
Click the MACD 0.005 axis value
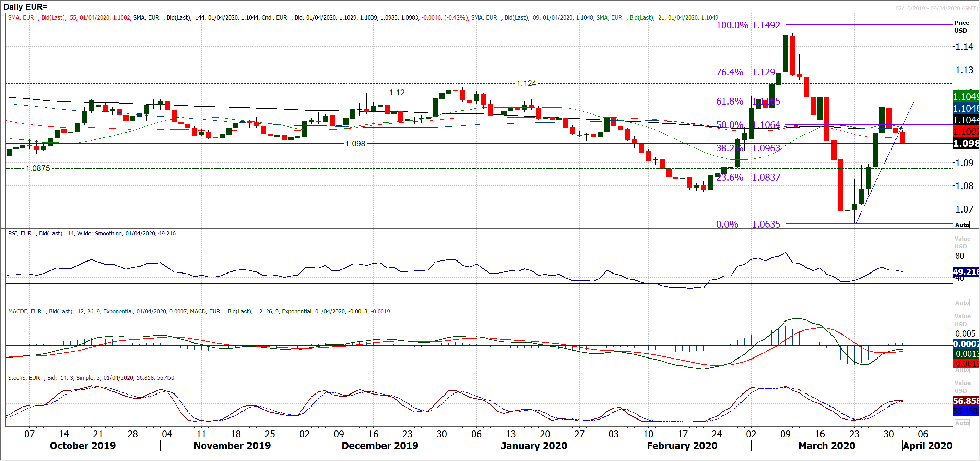pyautogui.click(x=966, y=334)
